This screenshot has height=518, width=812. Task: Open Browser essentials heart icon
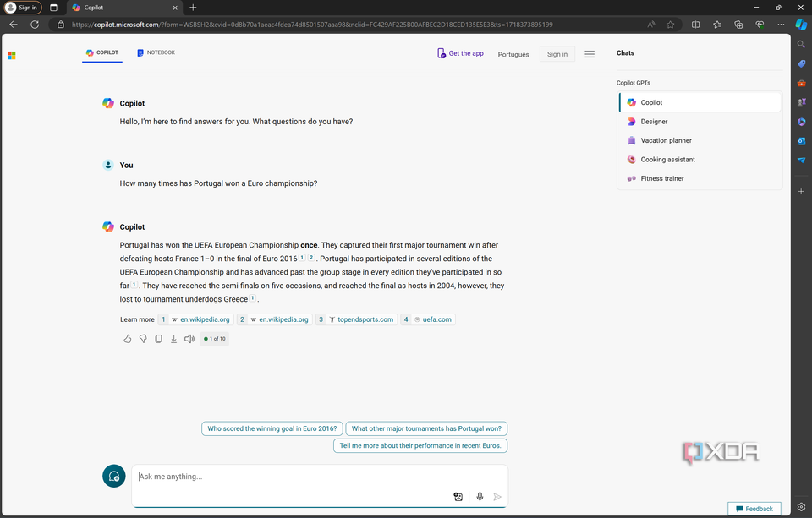click(x=760, y=25)
